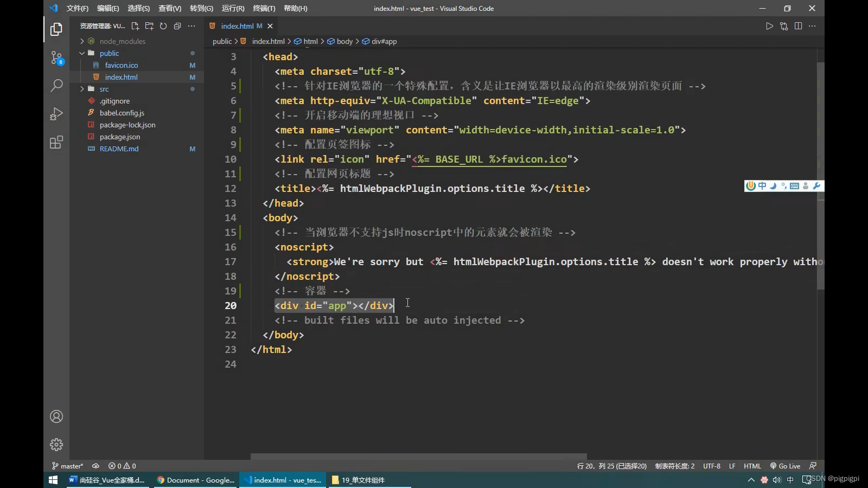Viewport: 868px width, 488px height.
Task: Click the html breadcrumb segment
Action: pos(307,41)
